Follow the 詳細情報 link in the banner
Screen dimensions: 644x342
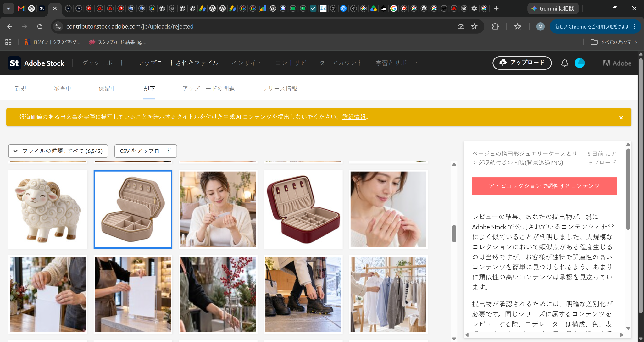click(x=354, y=117)
